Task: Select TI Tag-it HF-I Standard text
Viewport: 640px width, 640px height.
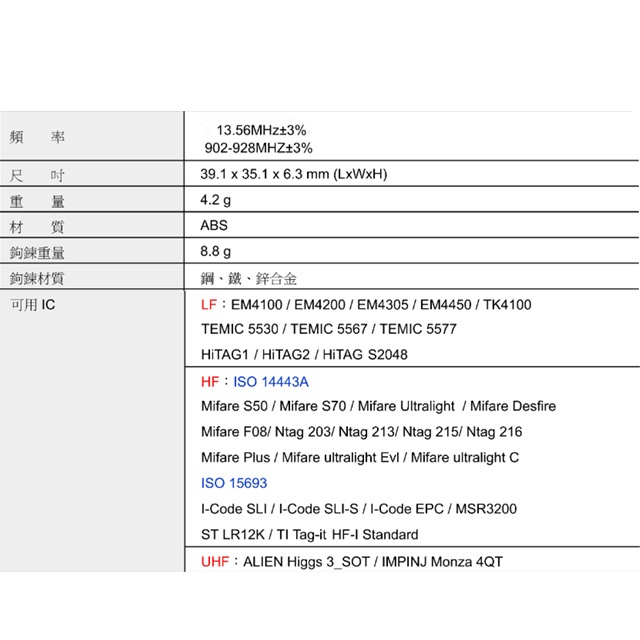Action: click(x=348, y=535)
